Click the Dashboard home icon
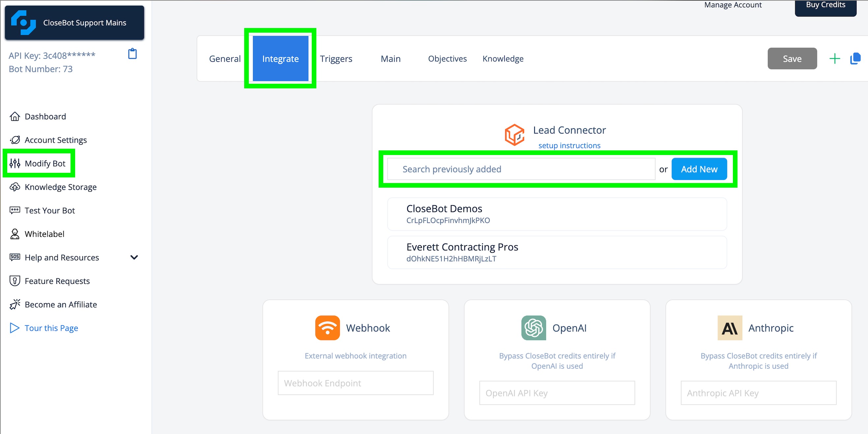 (x=15, y=116)
